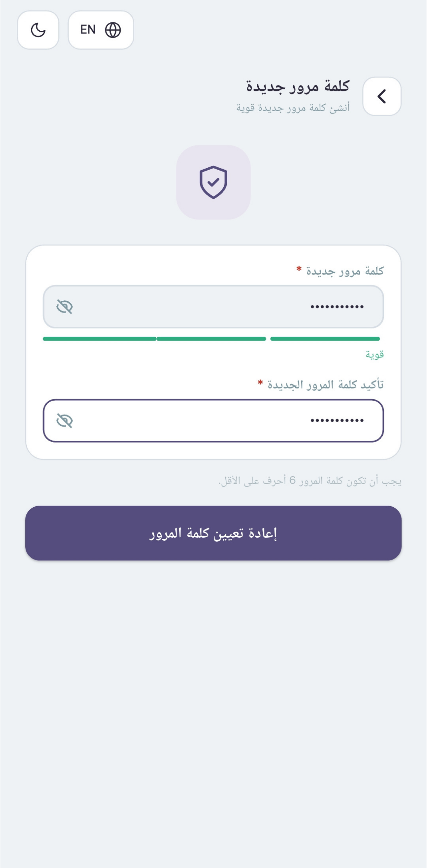
Task: Click the 6-character minimum password hint text
Action: (310, 481)
